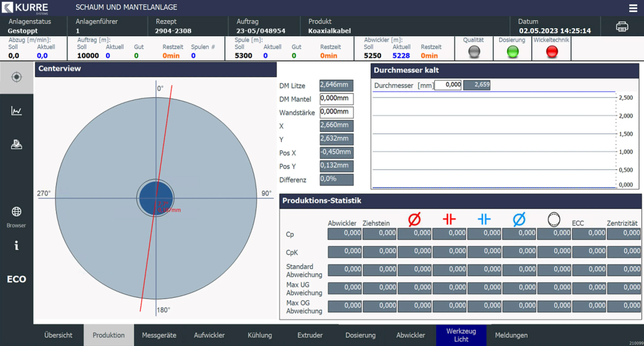Screen dimensions: 644x346
Task: Toggle the red Wickeltechnik status lamp
Action: coord(552,52)
